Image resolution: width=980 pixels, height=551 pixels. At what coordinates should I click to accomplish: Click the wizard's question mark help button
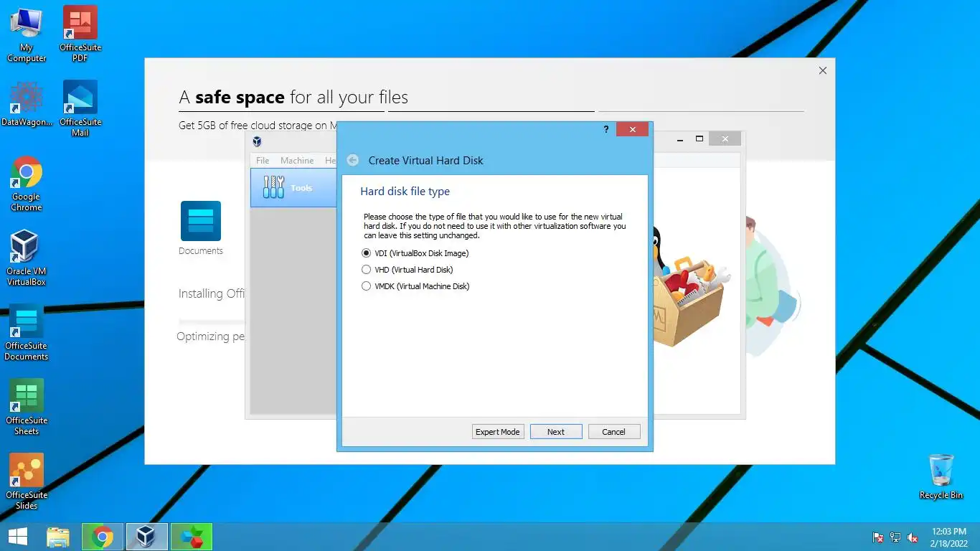tap(606, 129)
